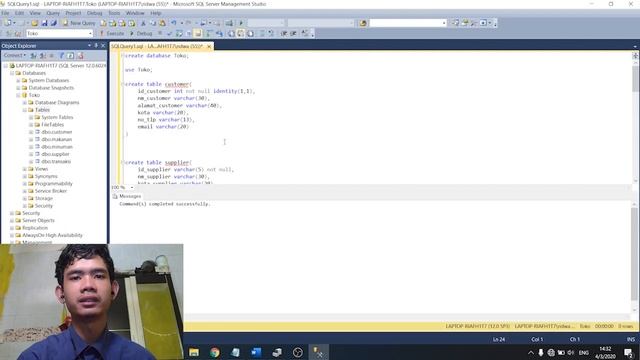Toggle Auto Hide pin on Object Explorer
This screenshot has width=640, height=360.
96,46
